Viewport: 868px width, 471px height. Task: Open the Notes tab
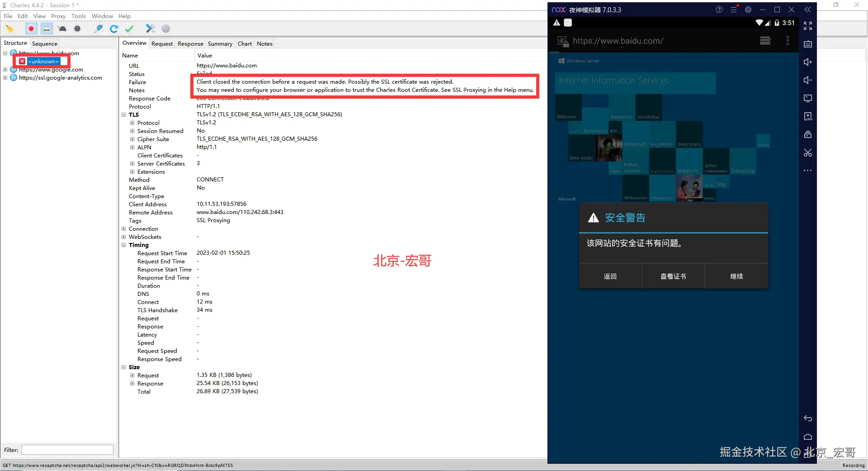[x=264, y=43]
